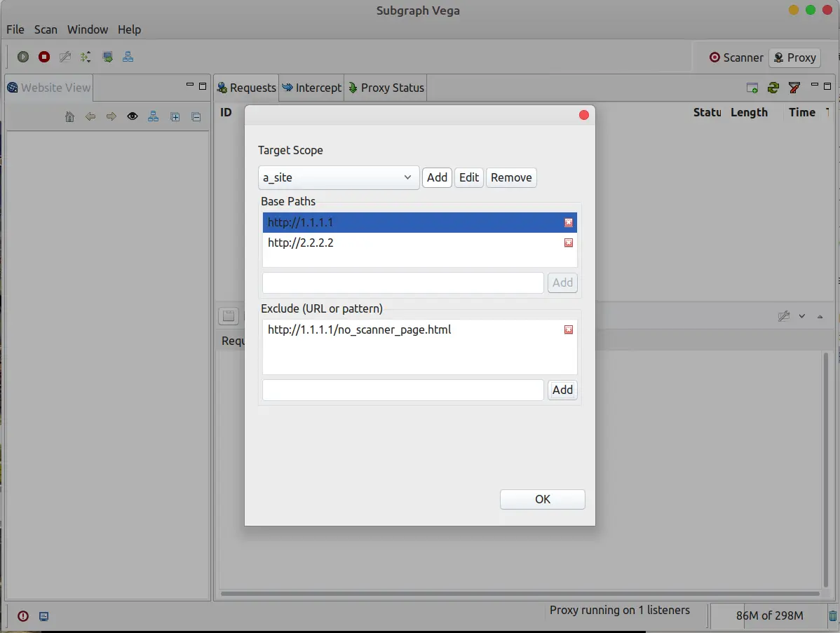The width and height of the screenshot is (840, 633).
Task: Focus the exclude URL pattern input field
Action: click(403, 390)
